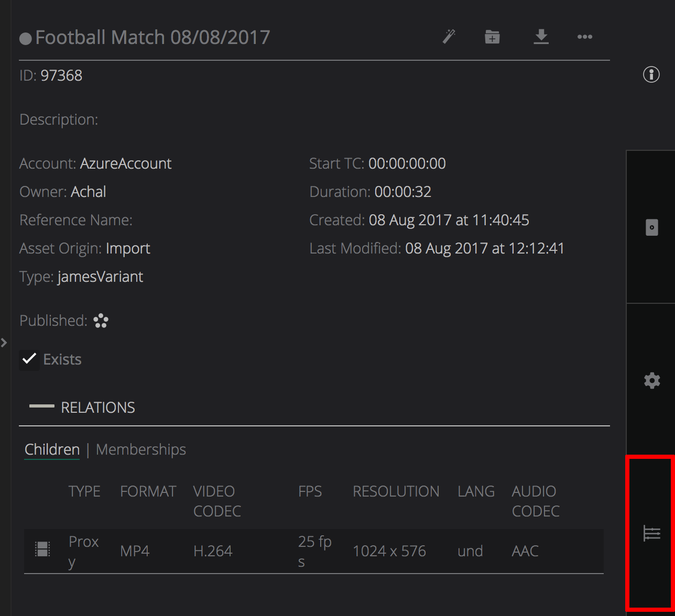
Task: Click the FPS column header
Action: [x=310, y=491]
